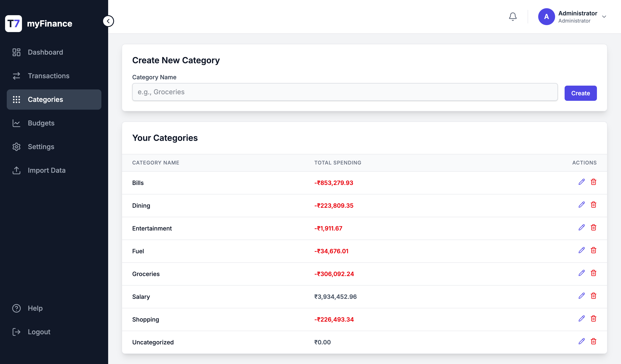This screenshot has width=621, height=364.
Task: Delete the Dining category with trash icon
Action: click(x=594, y=205)
